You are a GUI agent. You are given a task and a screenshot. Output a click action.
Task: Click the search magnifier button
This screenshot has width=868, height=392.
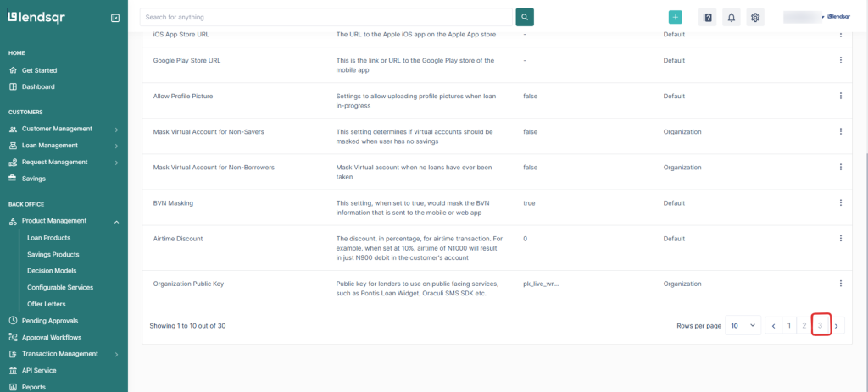(525, 17)
